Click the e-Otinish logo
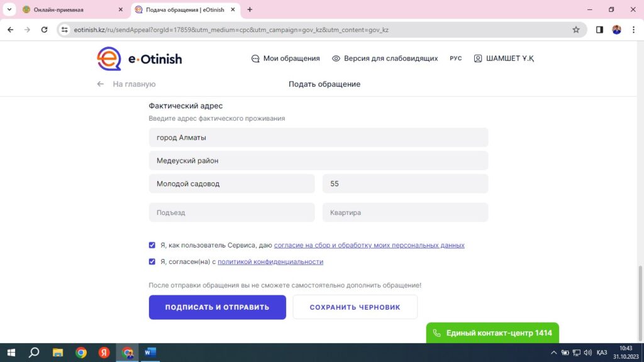 tap(139, 58)
